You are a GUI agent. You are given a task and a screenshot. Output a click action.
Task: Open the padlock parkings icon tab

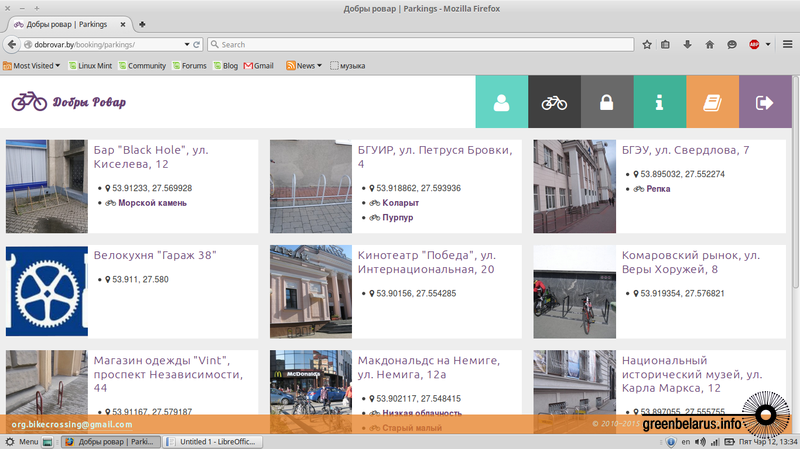click(607, 102)
